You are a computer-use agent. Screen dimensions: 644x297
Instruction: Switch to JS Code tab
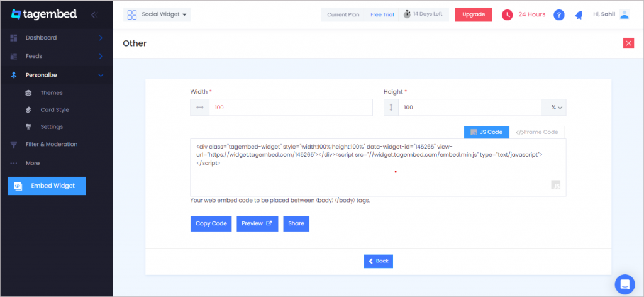pos(486,132)
